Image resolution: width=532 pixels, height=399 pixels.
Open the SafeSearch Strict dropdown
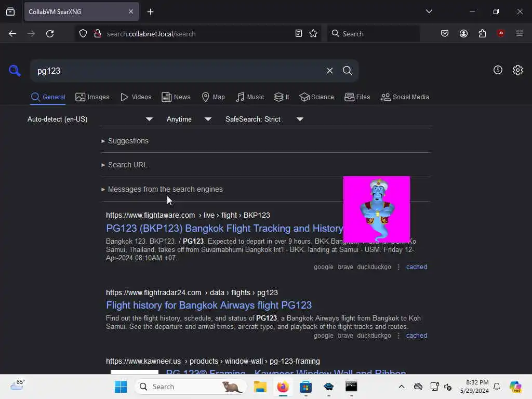pos(264,119)
